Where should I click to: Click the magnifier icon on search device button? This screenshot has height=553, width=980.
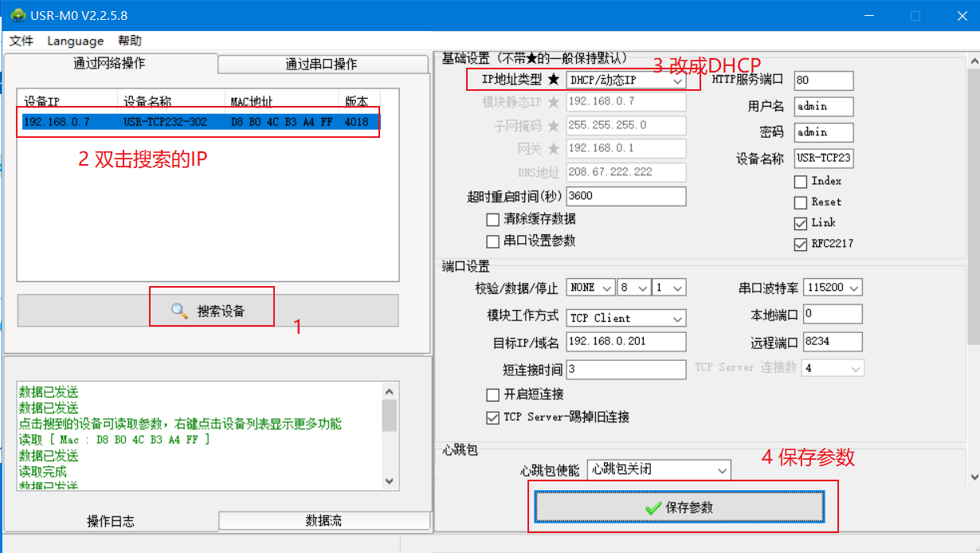[179, 311]
